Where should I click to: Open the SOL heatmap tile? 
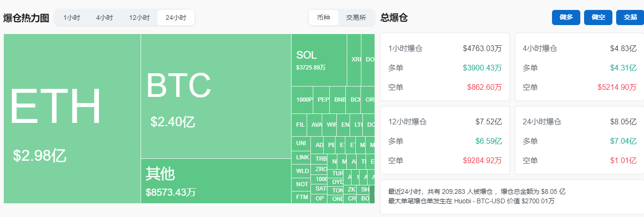pyautogui.click(x=319, y=60)
